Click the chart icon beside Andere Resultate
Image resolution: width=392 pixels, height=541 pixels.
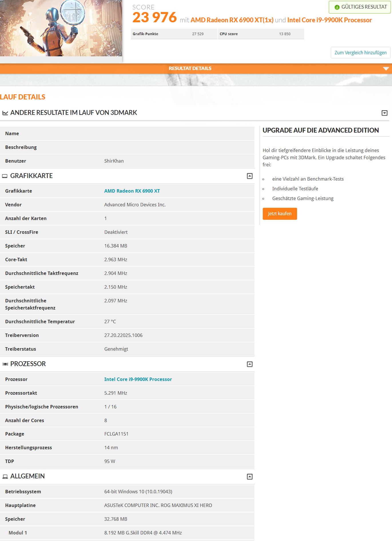[x=5, y=113]
